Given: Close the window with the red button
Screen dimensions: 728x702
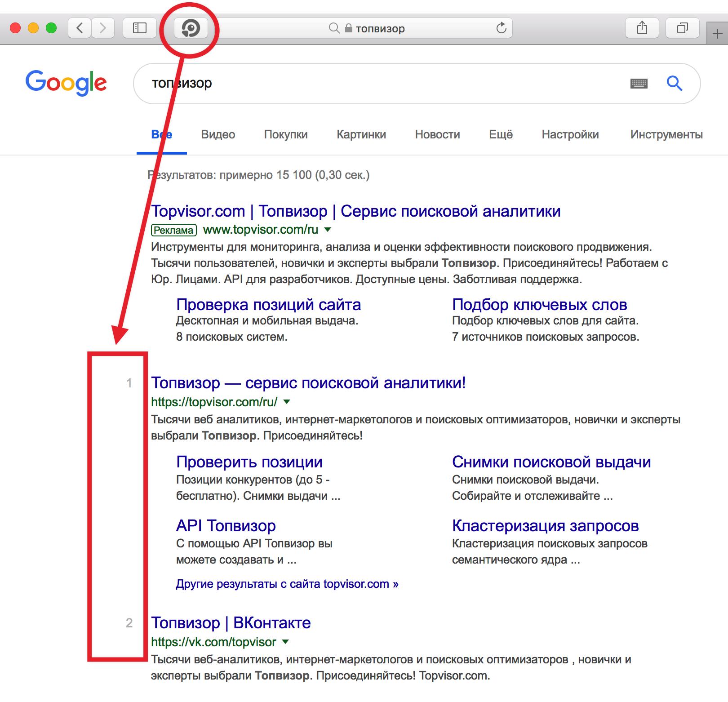Looking at the screenshot, I should [15, 28].
